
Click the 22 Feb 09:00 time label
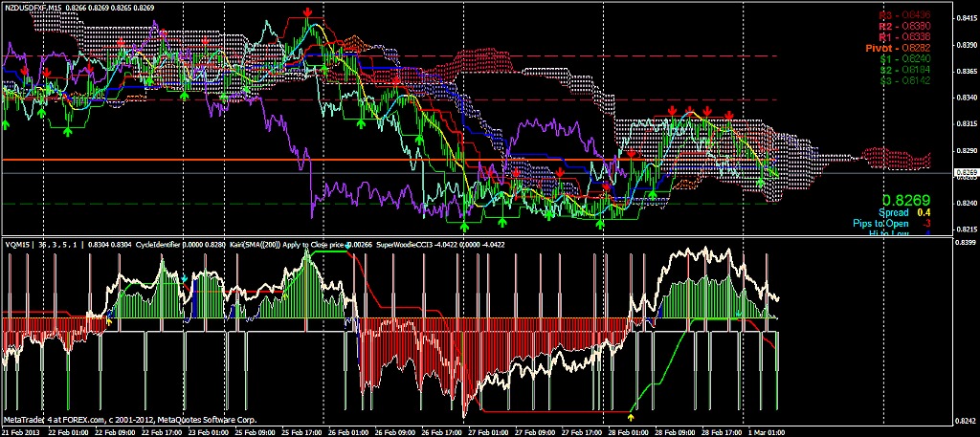tap(115, 431)
